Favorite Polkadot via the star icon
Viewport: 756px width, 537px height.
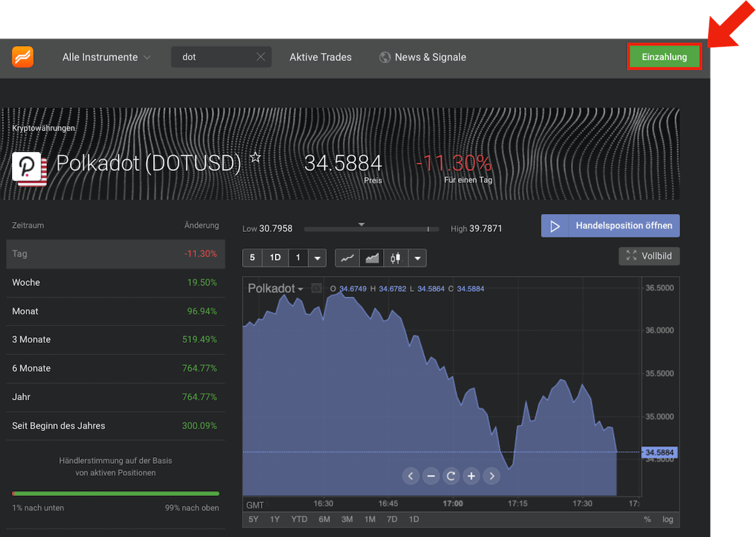click(255, 158)
